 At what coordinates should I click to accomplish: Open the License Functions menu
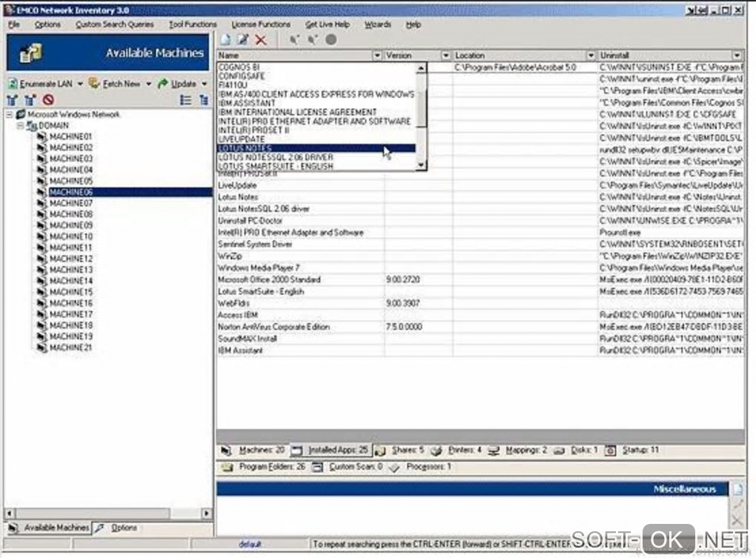[261, 24]
